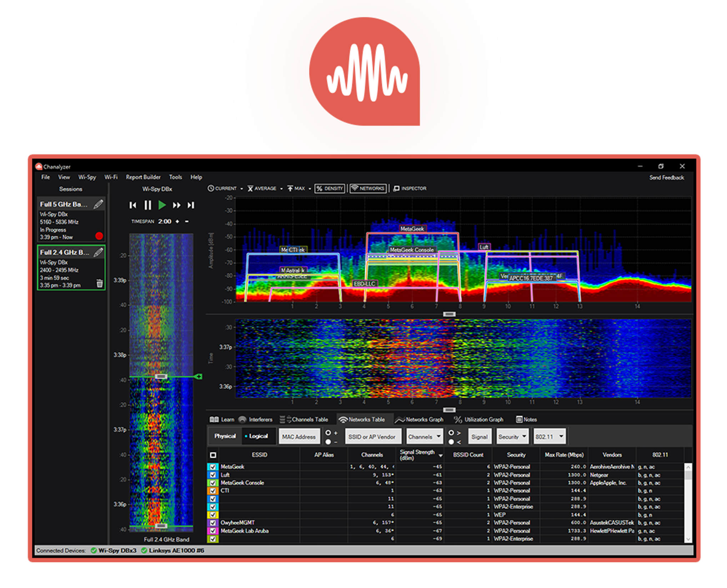The image size is (727, 588).
Task: Toggle the Max trace icon
Action: (x=290, y=188)
